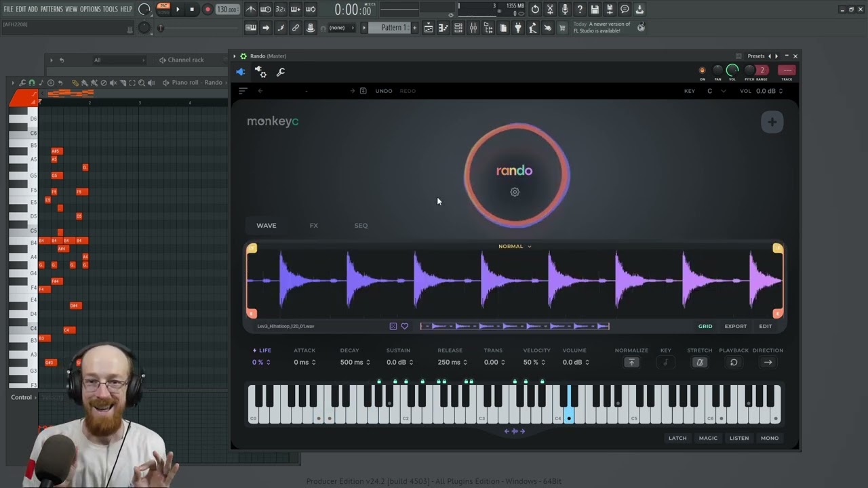Toggle the normalize button
The height and width of the screenshot is (488, 868).
631,362
